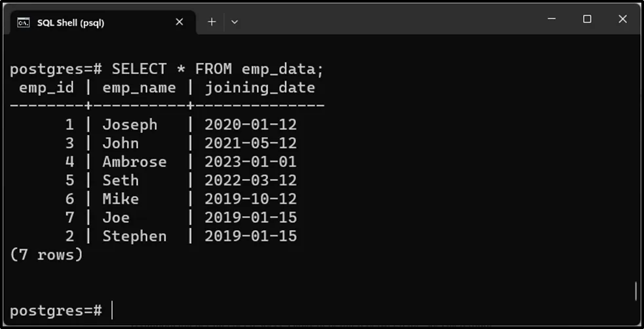This screenshot has width=644, height=329.
Task: Close the terminal window
Action: click(x=622, y=19)
